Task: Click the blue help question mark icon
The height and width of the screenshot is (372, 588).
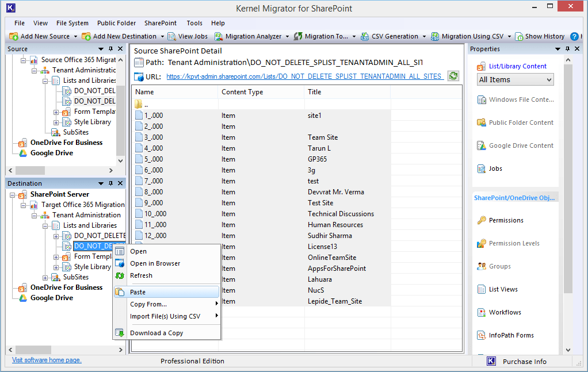Action: tap(574, 36)
